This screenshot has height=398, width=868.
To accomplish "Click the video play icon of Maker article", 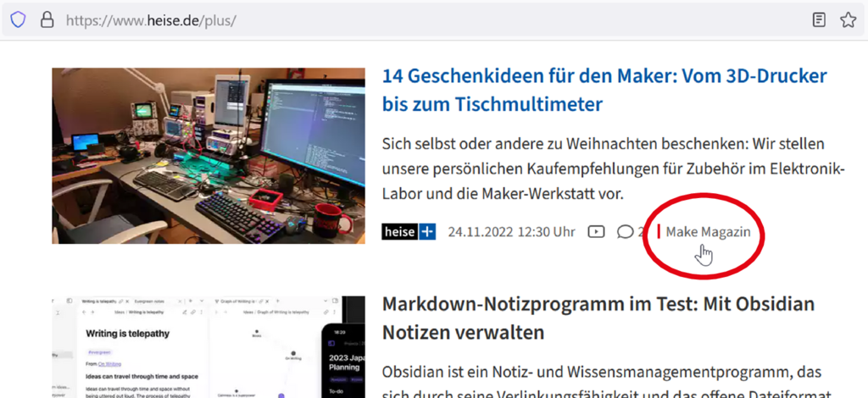I will point(596,232).
